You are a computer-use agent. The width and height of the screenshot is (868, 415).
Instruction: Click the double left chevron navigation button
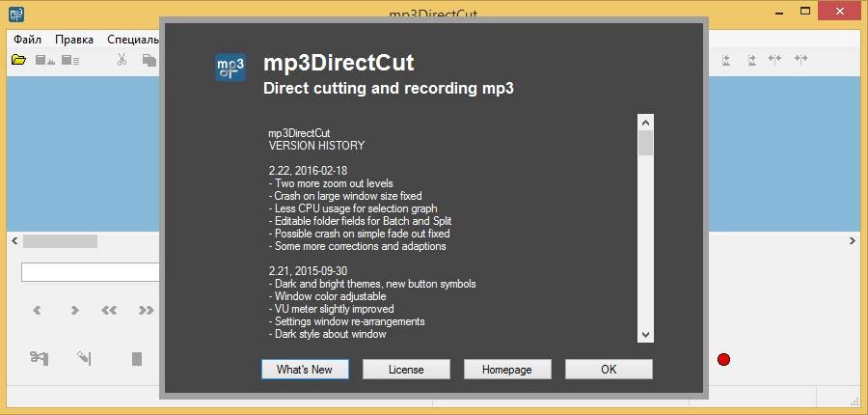[109, 311]
